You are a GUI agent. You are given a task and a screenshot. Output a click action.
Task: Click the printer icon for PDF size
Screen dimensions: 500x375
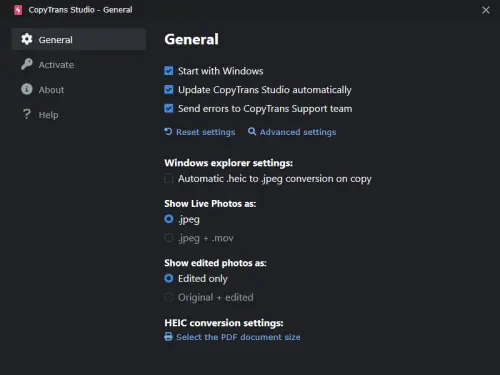168,337
